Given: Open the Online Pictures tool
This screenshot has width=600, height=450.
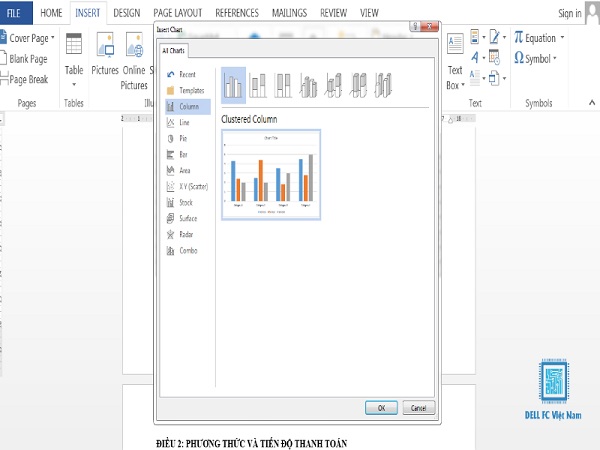Looking at the screenshot, I should [x=134, y=61].
